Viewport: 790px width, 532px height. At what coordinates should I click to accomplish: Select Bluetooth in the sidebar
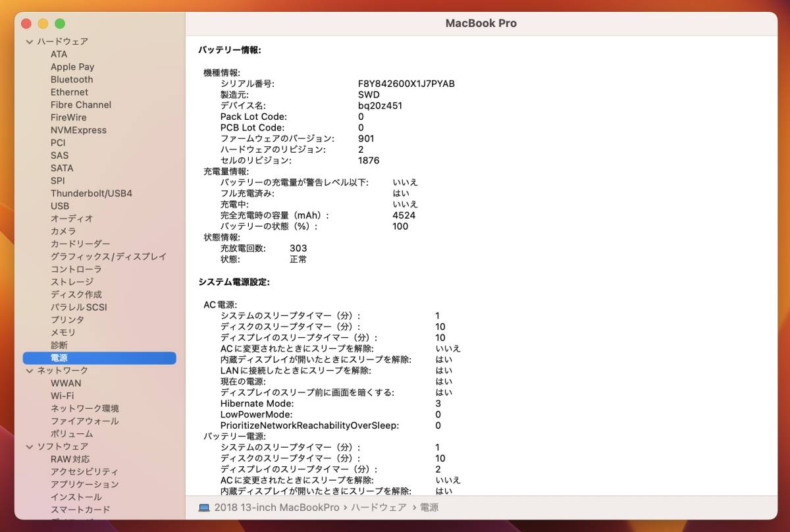pos(72,79)
